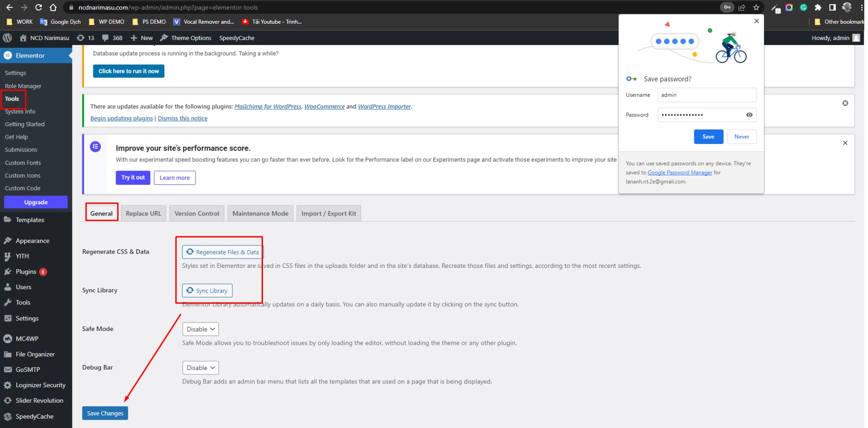868x428 pixels.
Task: Dismiss the performance score notice
Action: 845,143
